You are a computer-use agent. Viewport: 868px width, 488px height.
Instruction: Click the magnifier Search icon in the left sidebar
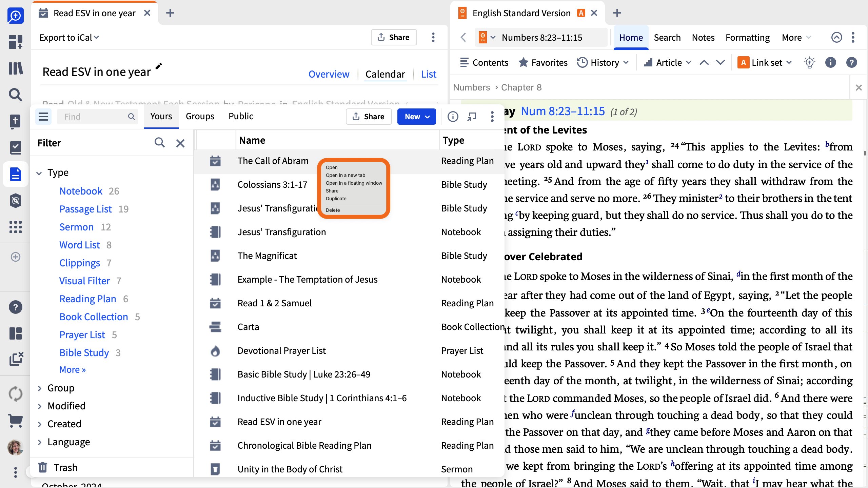click(x=16, y=95)
